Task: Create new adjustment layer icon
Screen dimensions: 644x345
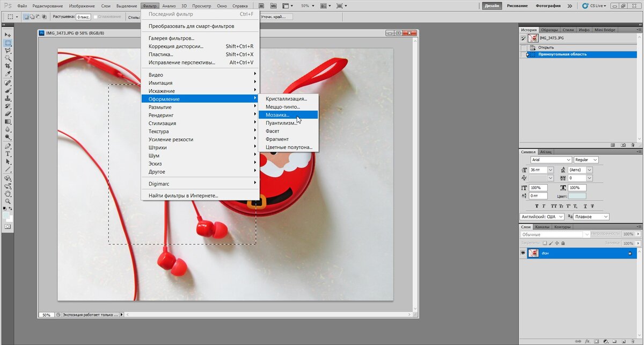Action: click(605, 341)
